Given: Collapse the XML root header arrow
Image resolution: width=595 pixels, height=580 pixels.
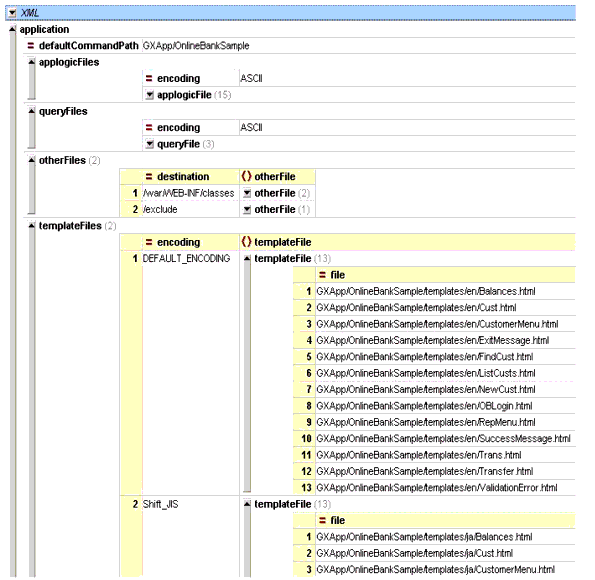Looking at the screenshot, I should pyautogui.click(x=12, y=13).
